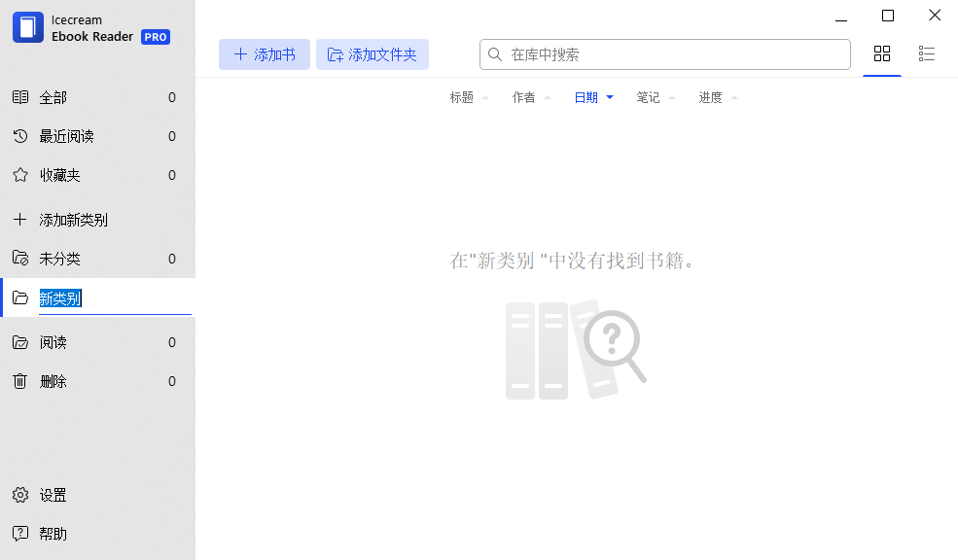The image size is (958, 560).
Task: Click the Icecream Ebook Reader PRO badge
Action: [155, 37]
